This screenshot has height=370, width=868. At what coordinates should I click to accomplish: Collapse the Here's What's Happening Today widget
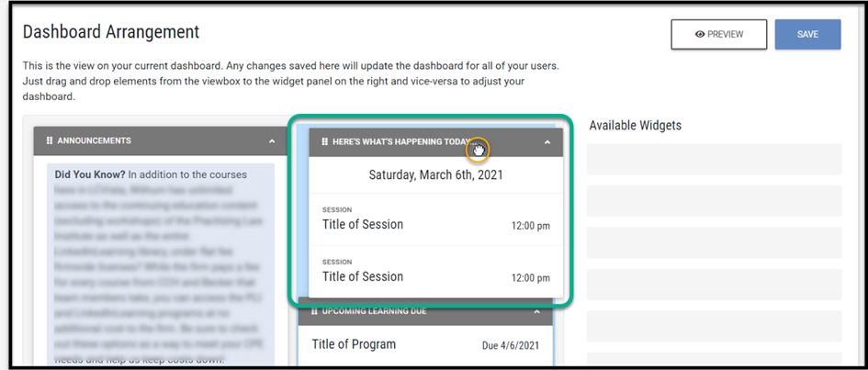(547, 141)
